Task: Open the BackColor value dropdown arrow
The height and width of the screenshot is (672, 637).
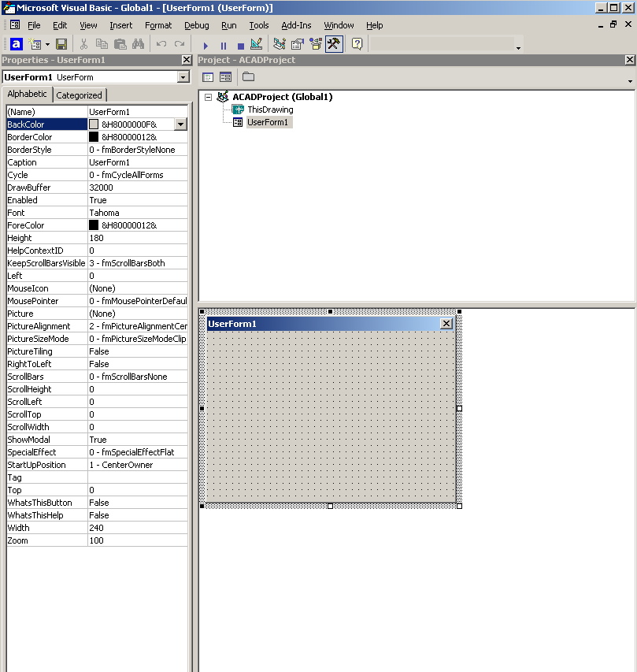Action: (x=181, y=124)
